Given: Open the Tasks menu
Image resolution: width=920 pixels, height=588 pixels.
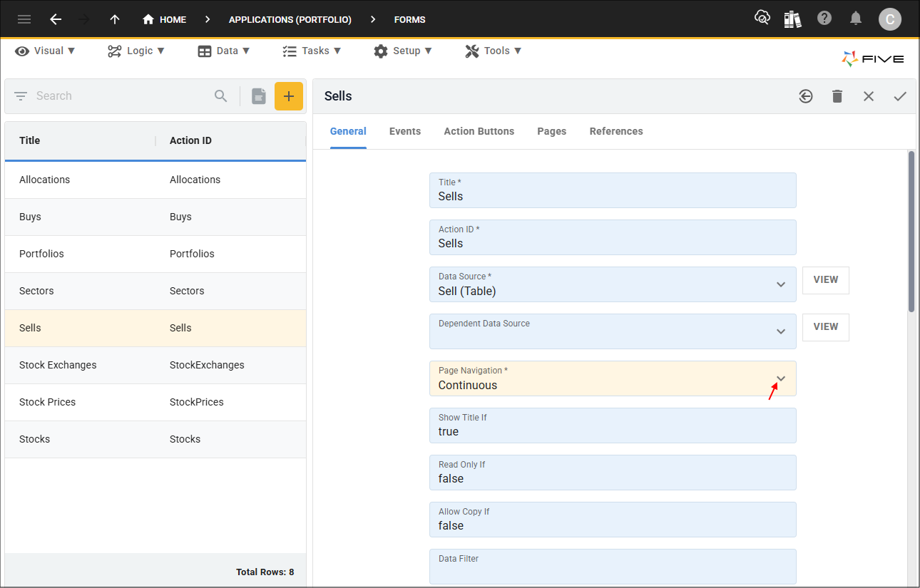Looking at the screenshot, I should tap(312, 51).
